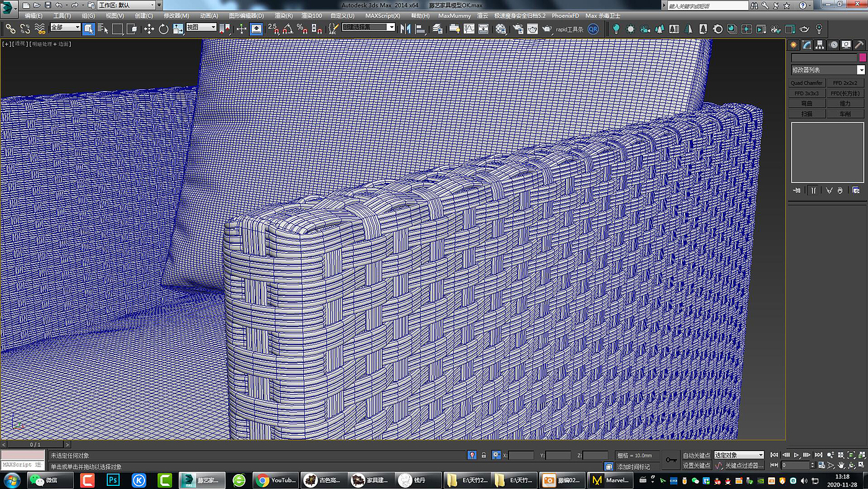The height and width of the screenshot is (489, 868).
Task: Click the Mirror tool icon
Action: coord(405,29)
